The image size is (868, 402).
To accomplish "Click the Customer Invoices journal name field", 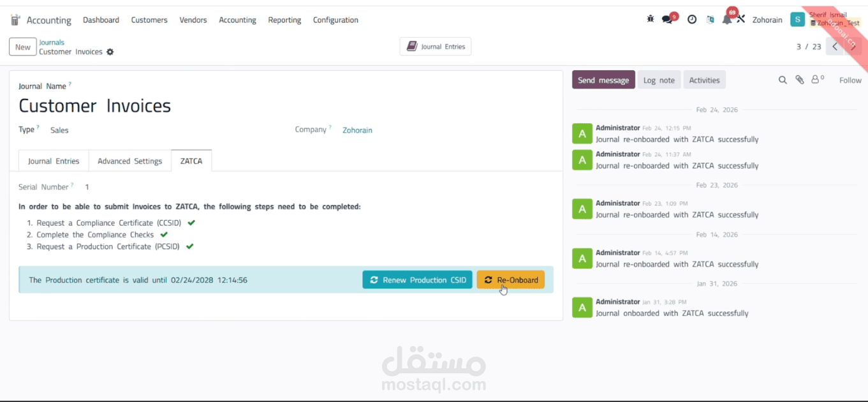I will [95, 105].
